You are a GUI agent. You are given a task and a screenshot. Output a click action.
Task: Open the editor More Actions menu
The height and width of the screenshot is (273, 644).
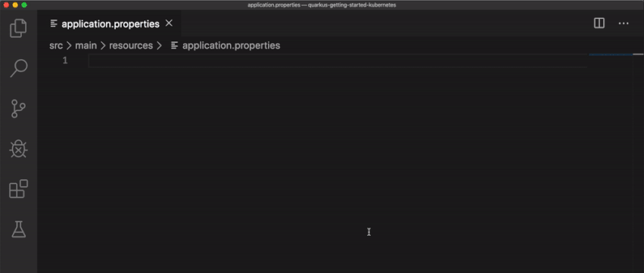point(624,23)
